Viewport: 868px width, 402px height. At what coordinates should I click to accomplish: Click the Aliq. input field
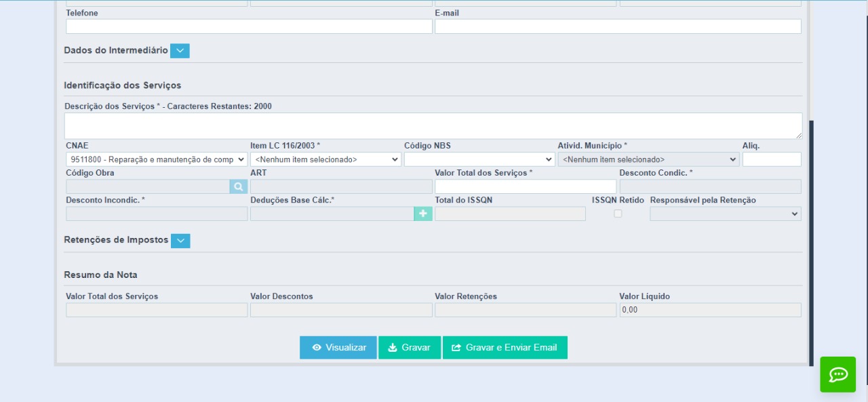772,159
